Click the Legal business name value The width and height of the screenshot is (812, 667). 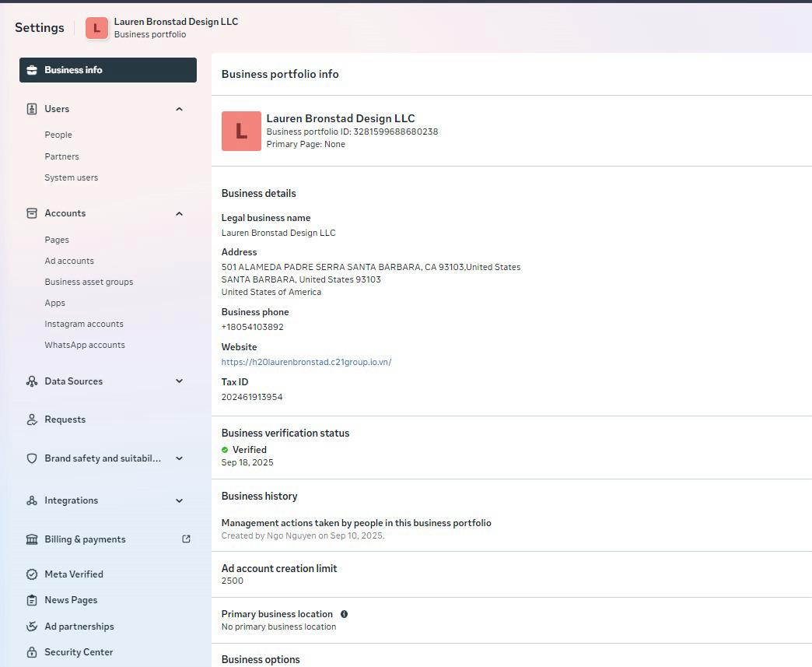[x=278, y=233]
